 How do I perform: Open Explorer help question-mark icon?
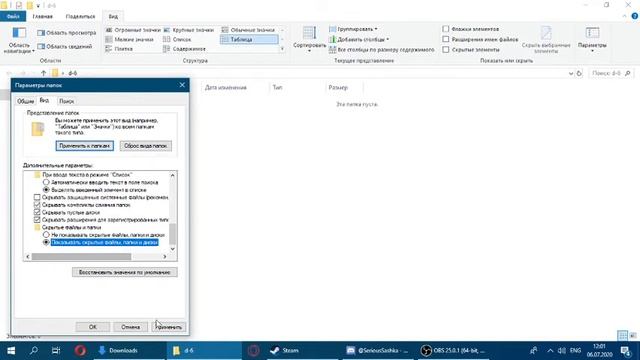[635, 16]
